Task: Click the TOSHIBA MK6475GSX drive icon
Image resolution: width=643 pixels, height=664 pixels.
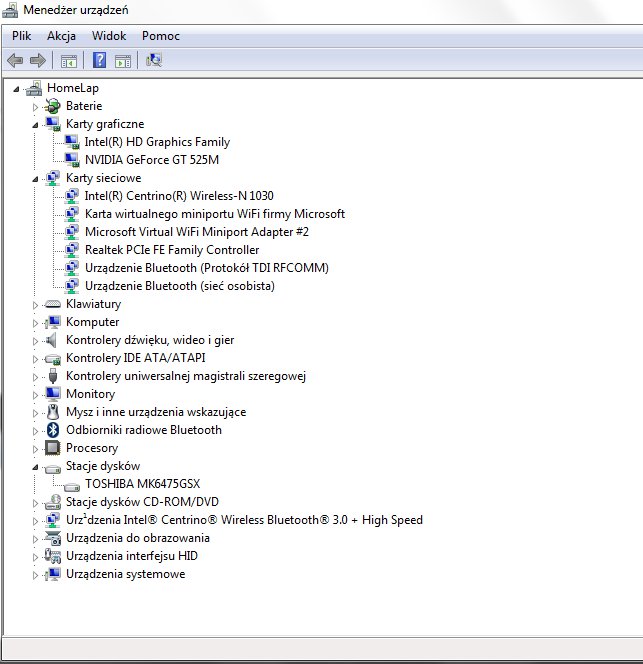Action: click(x=72, y=486)
